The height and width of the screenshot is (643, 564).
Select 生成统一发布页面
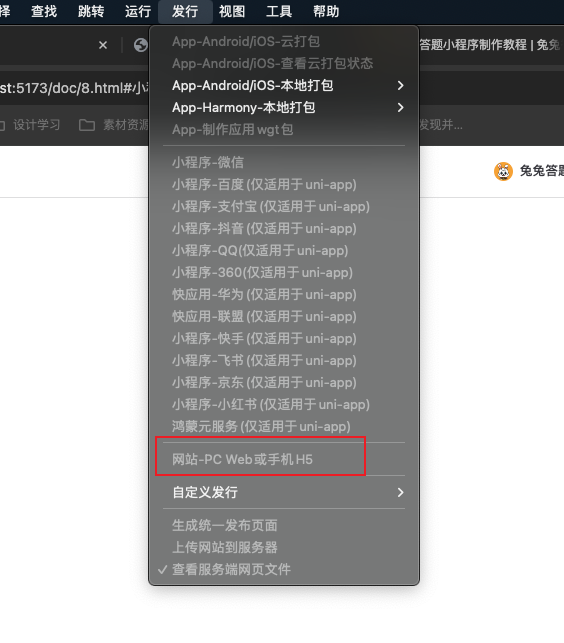(x=284, y=525)
